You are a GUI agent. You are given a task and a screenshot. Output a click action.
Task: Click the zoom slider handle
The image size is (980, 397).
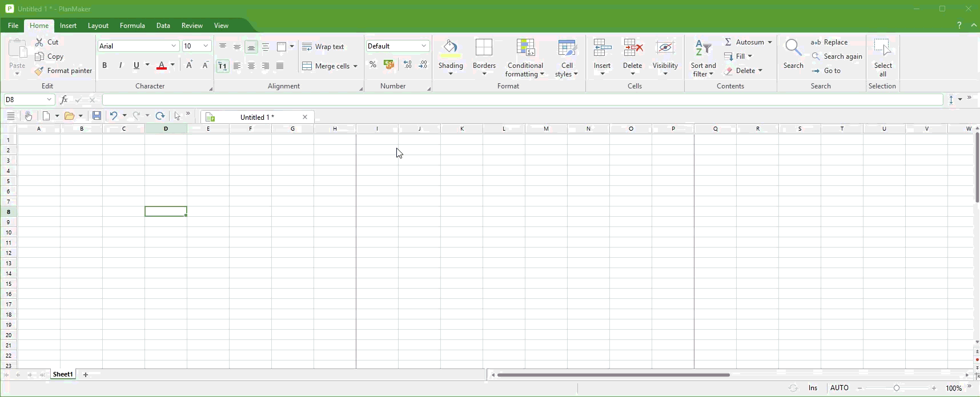tap(897, 388)
